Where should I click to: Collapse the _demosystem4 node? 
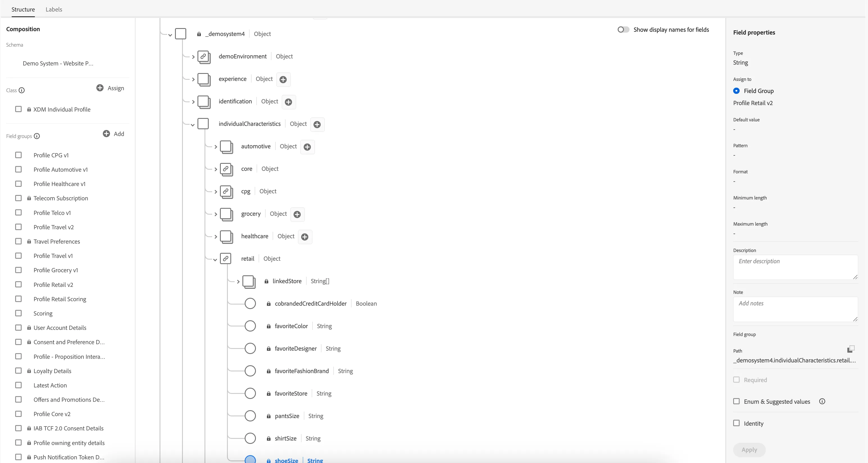click(x=170, y=35)
